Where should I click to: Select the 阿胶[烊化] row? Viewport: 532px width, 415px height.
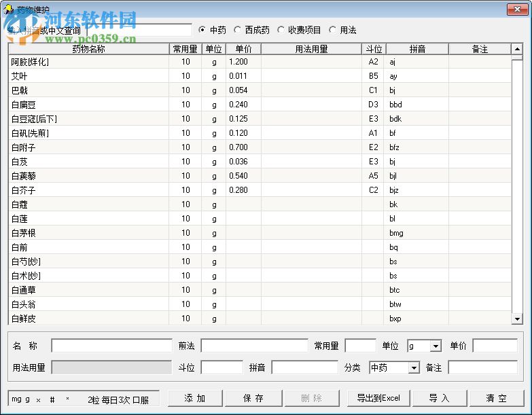coord(260,62)
